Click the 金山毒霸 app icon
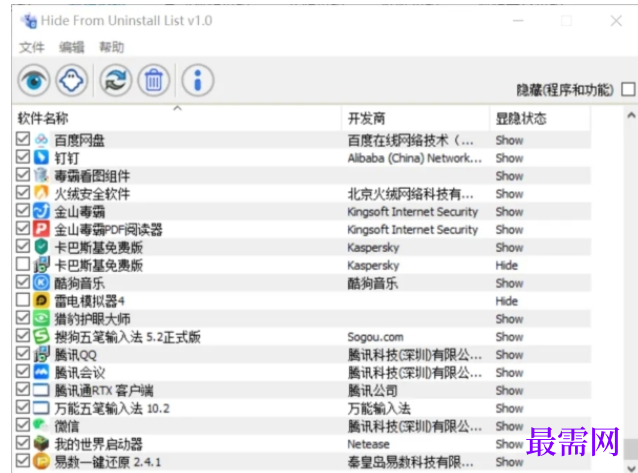The height and width of the screenshot is (473, 638). [x=41, y=211]
